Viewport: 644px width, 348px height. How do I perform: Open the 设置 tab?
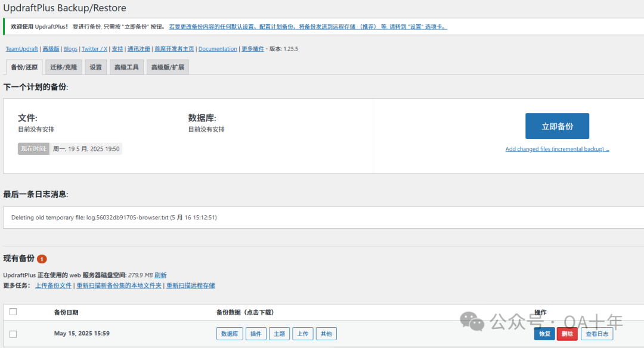pos(95,67)
